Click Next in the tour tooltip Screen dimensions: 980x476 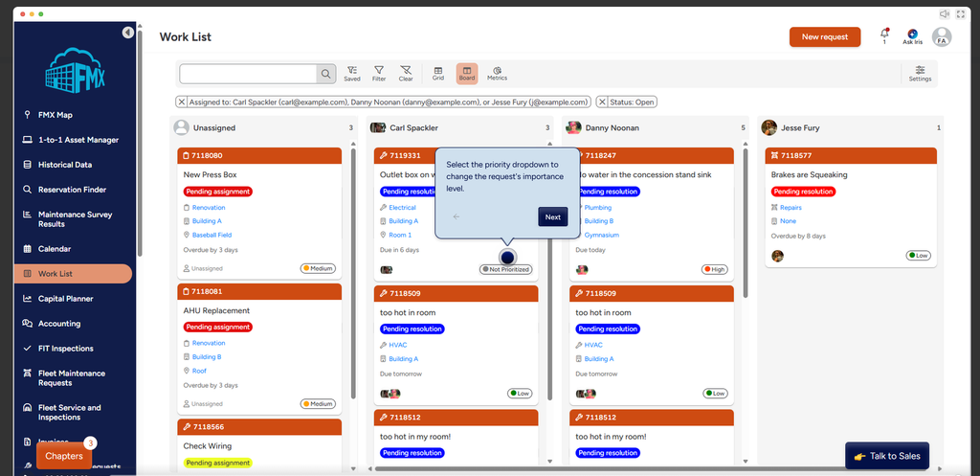click(552, 217)
